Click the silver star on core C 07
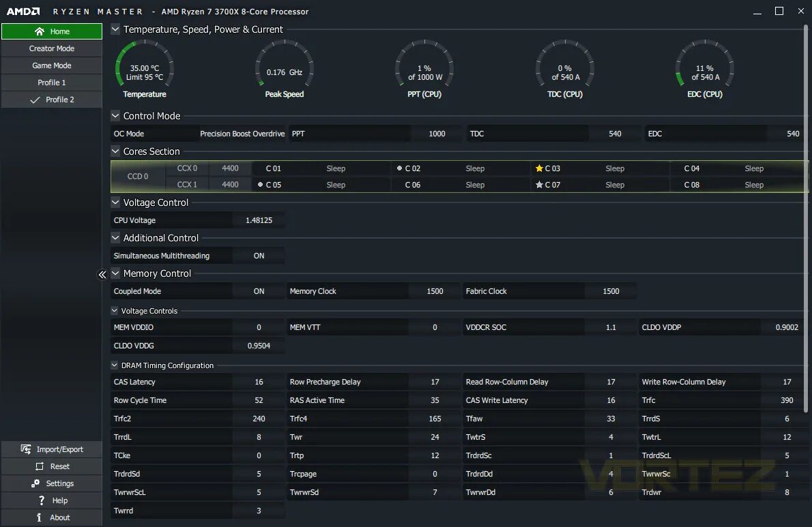 pos(539,185)
